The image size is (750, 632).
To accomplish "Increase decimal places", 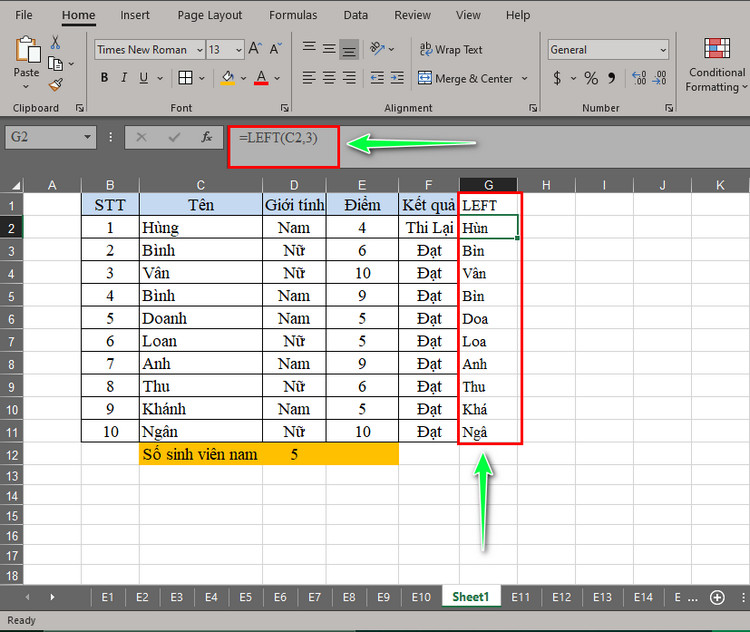I will (x=639, y=78).
